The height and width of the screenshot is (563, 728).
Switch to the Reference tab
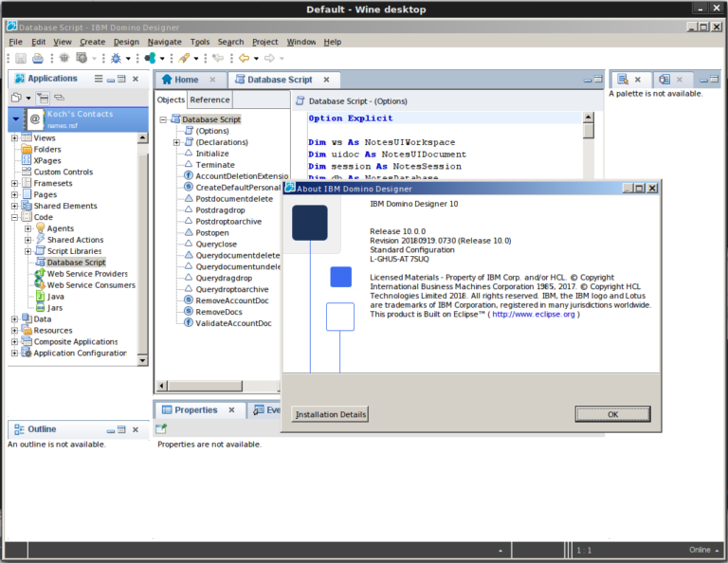209,100
